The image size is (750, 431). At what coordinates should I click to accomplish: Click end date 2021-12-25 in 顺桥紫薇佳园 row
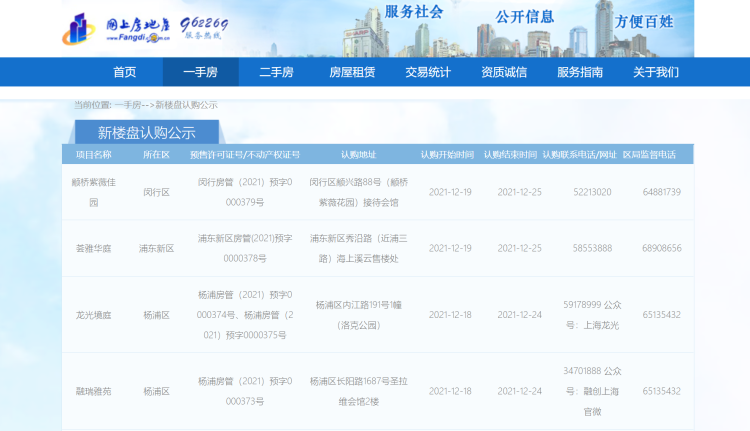point(519,192)
